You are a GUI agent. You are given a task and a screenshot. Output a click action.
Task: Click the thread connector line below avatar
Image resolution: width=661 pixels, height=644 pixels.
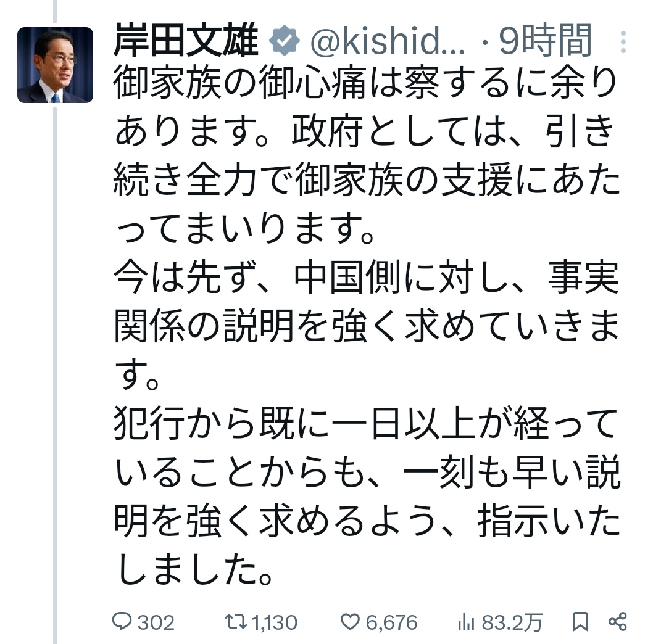tap(55, 375)
